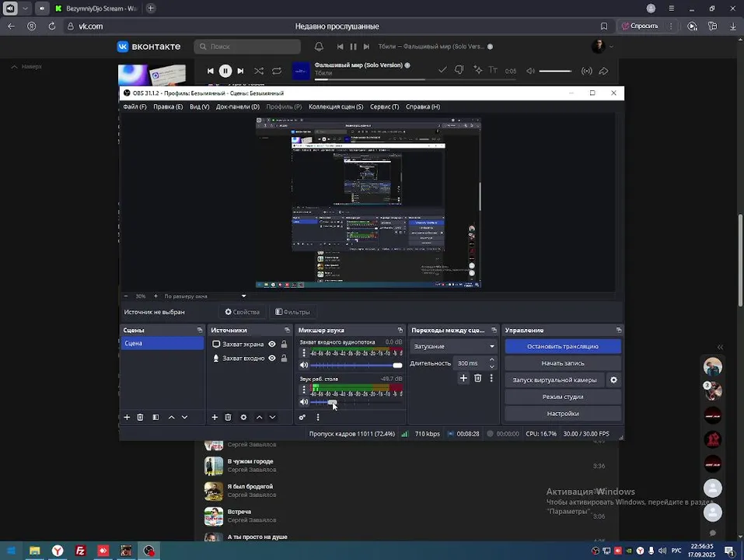Open Правка menu in OBS

pyautogui.click(x=168, y=107)
